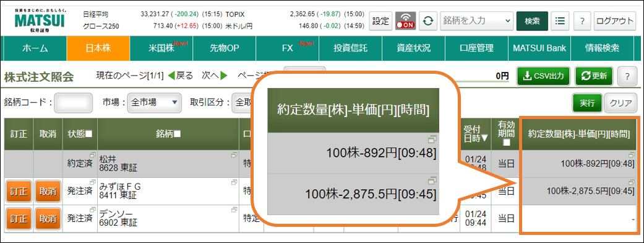Click 約定数量[株]-単価[円][時間] table column header
The height and width of the screenshot is (243, 644).
click(579, 133)
